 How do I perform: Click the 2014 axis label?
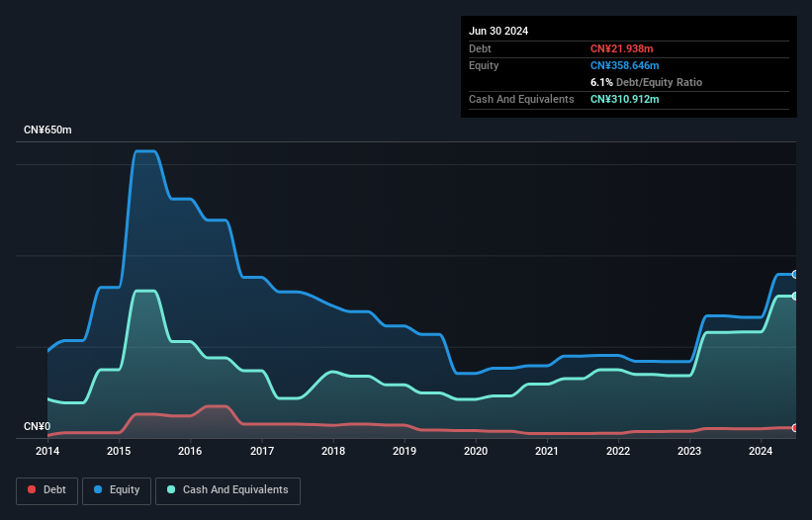(x=47, y=451)
